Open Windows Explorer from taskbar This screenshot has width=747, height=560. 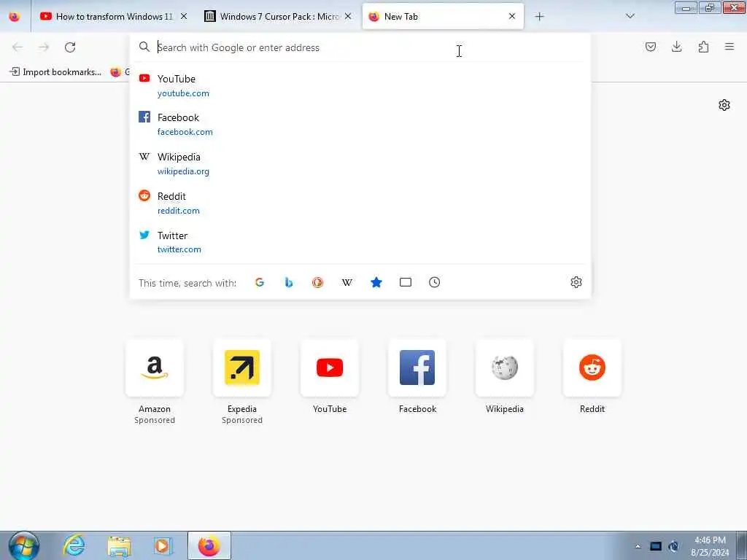click(119, 545)
